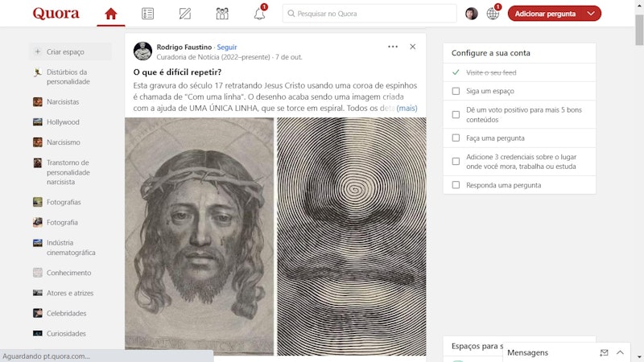This screenshot has width=644, height=362.
Task: Open the language globe icon
Action: [x=493, y=14]
